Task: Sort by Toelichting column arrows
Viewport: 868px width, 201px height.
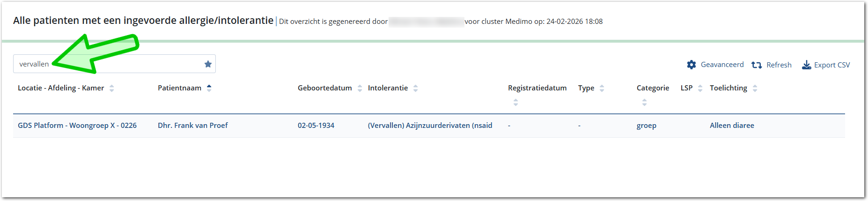Action: 755,88
